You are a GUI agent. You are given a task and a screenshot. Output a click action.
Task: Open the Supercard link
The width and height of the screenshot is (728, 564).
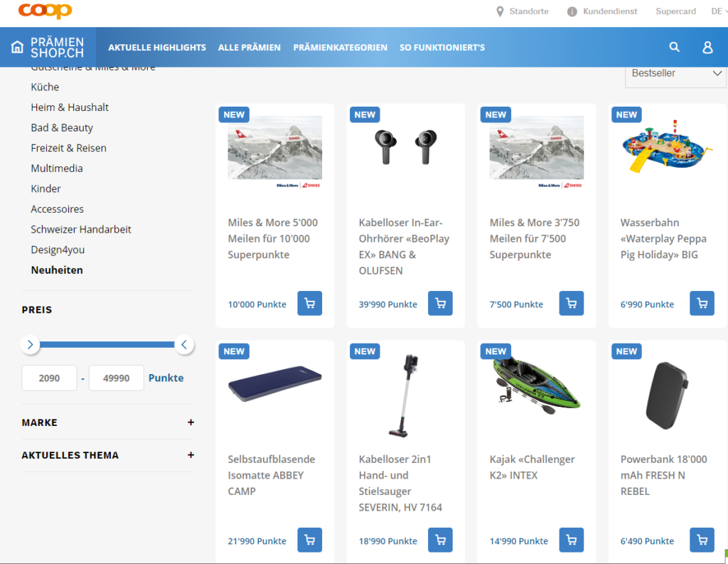pyautogui.click(x=675, y=11)
